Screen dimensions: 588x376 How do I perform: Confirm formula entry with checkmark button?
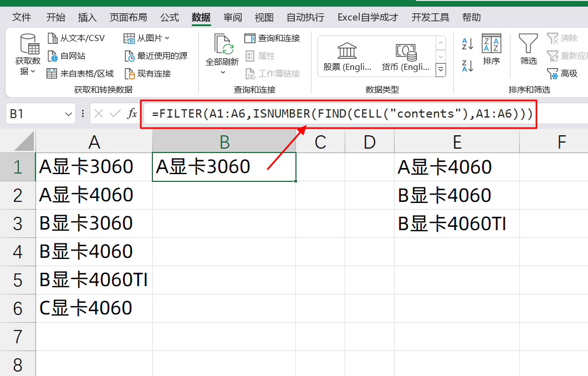115,113
